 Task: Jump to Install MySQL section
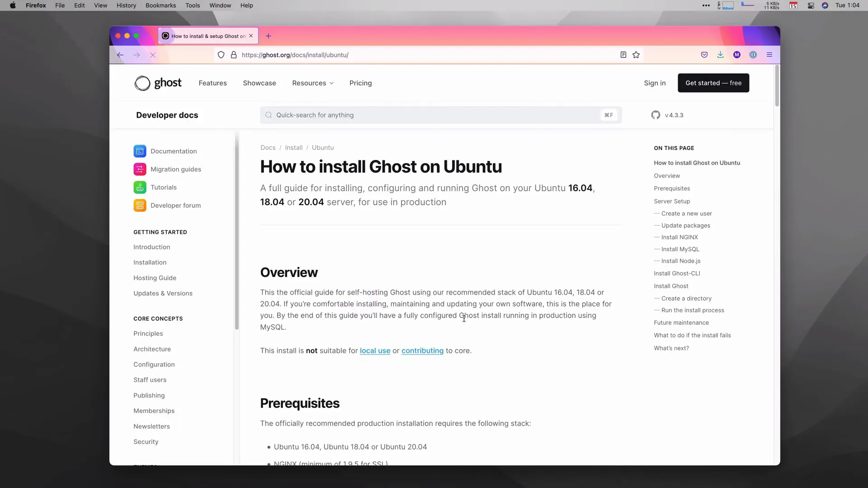coord(680,249)
